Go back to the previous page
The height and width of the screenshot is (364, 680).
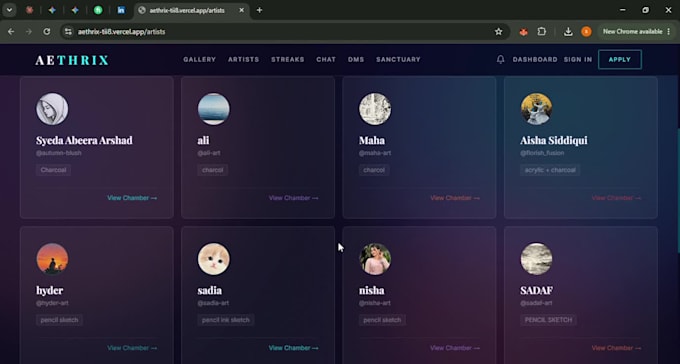click(x=11, y=32)
